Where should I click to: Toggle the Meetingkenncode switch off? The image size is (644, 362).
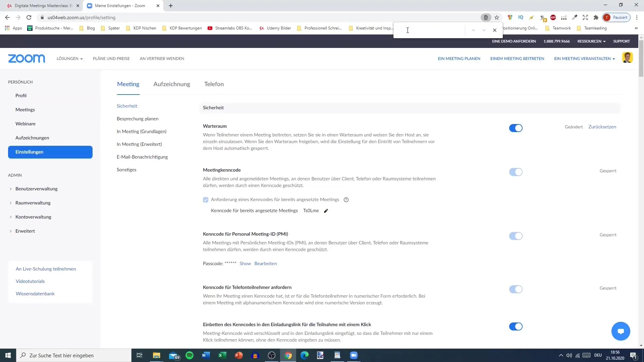tap(516, 172)
